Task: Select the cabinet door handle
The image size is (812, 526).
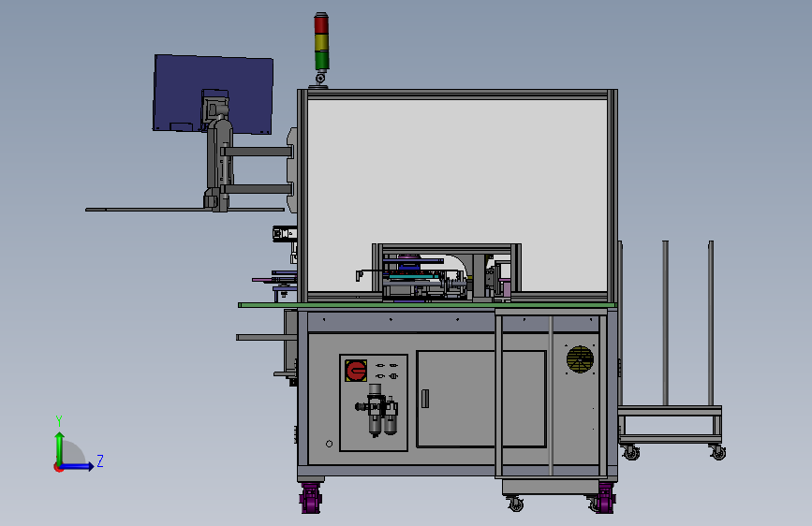Action: point(425,399)
